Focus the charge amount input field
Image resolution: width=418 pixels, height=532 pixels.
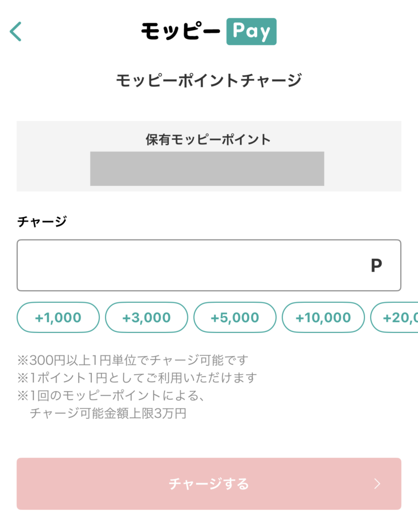[x=192, y=265]
